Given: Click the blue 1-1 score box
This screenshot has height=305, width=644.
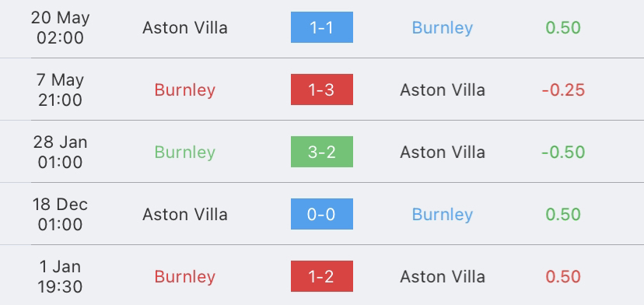Looking at the screenshot, I should (321, 27).
